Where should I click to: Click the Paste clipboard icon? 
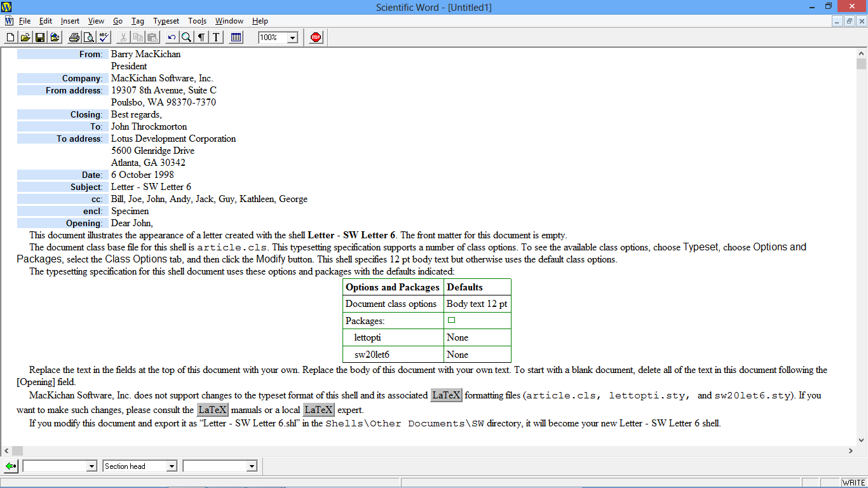153,37
